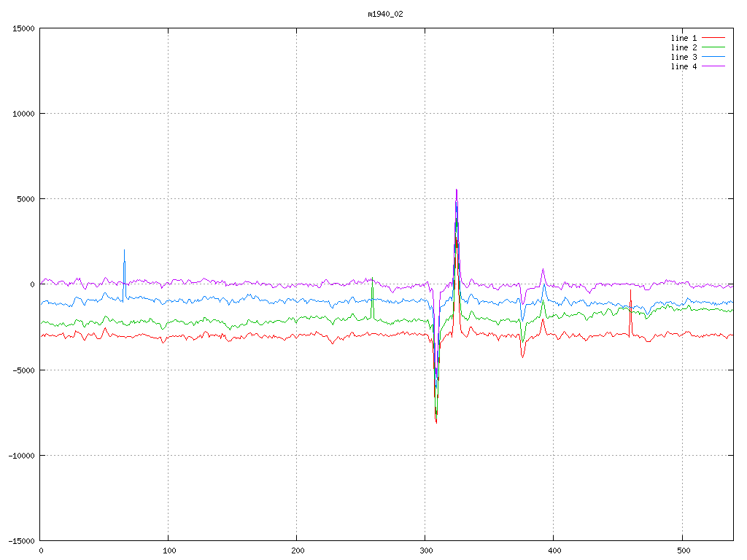
Task: Select the "line 2" legend label
Action: 684,47
